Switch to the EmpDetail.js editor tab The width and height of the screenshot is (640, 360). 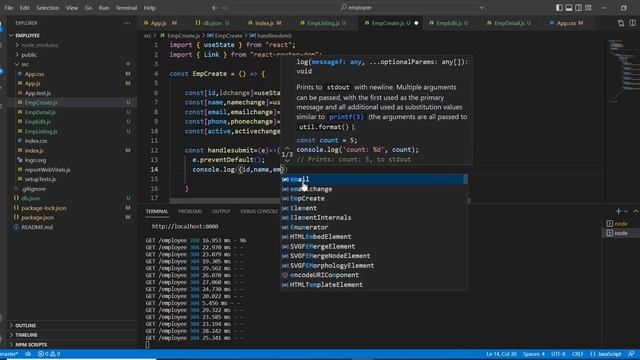pyautogui.click(x=509, y=23)
